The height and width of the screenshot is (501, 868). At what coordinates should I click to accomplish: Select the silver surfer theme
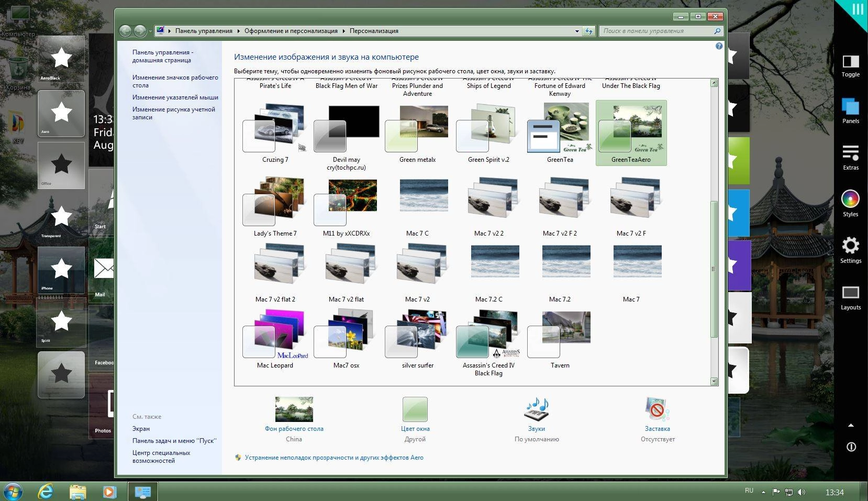[417, 339]
